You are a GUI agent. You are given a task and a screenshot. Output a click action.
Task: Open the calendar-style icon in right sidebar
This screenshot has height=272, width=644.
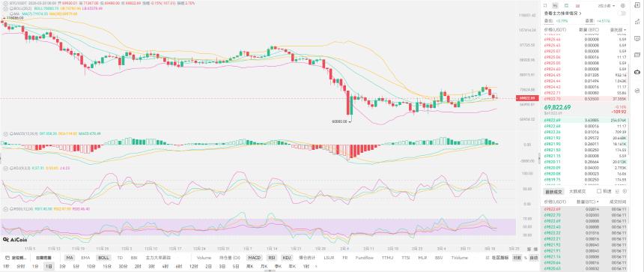click(x=637, y=54)
